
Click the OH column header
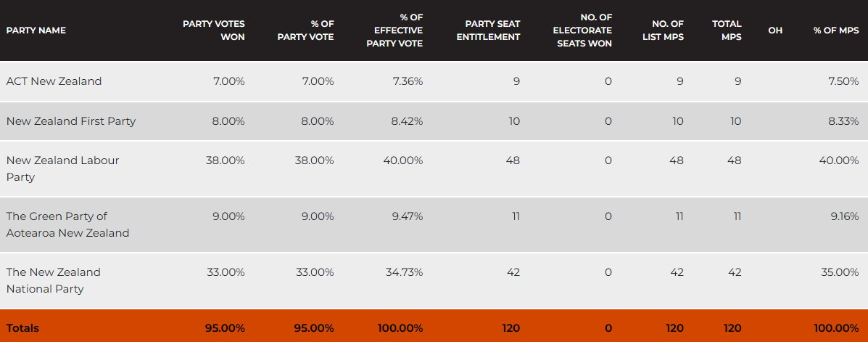click(x=775, y=30)
